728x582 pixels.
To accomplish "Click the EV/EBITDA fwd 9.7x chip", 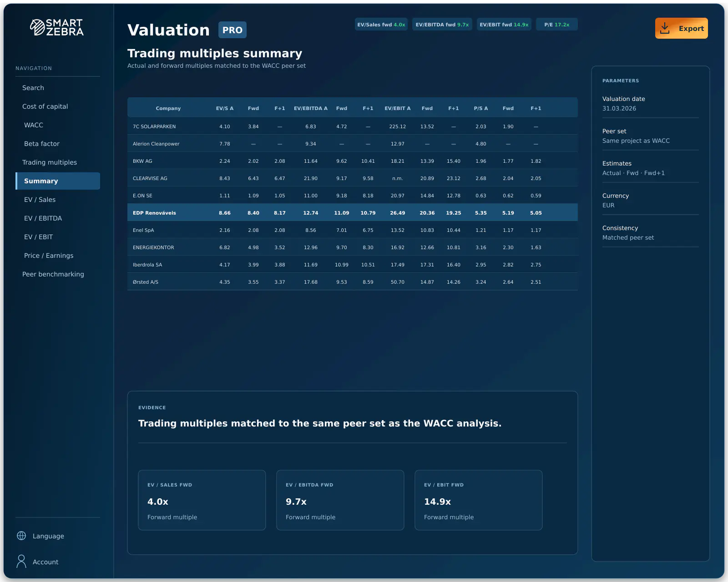I will click(442, 25).
